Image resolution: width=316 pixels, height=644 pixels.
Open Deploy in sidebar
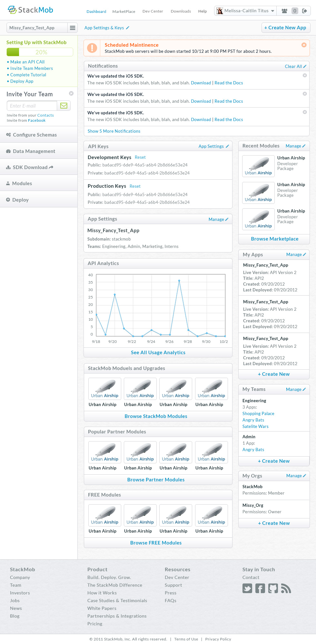coord(39,200)
